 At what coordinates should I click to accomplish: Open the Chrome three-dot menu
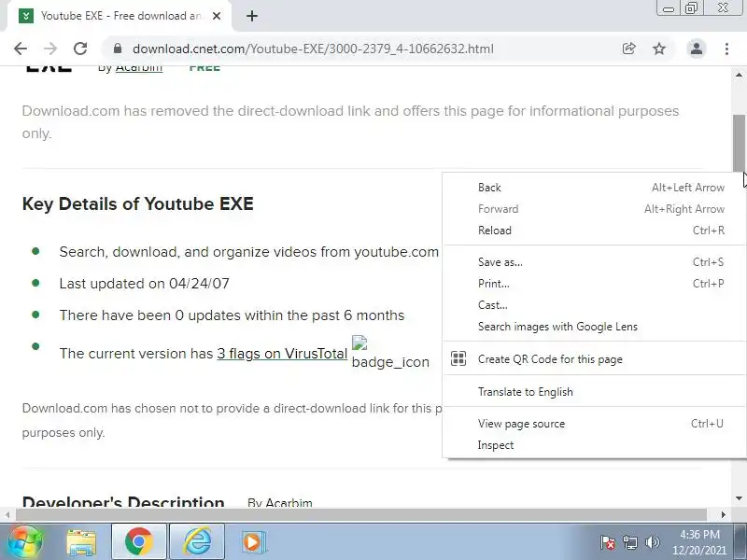coord(726,49)
